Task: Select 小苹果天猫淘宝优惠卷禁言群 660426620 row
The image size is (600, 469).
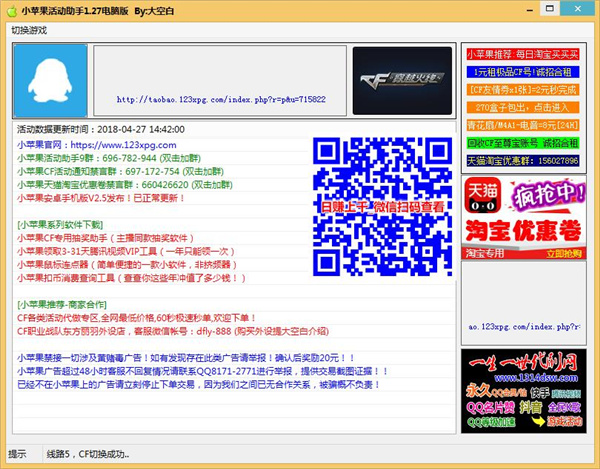Action: [125, 185]
